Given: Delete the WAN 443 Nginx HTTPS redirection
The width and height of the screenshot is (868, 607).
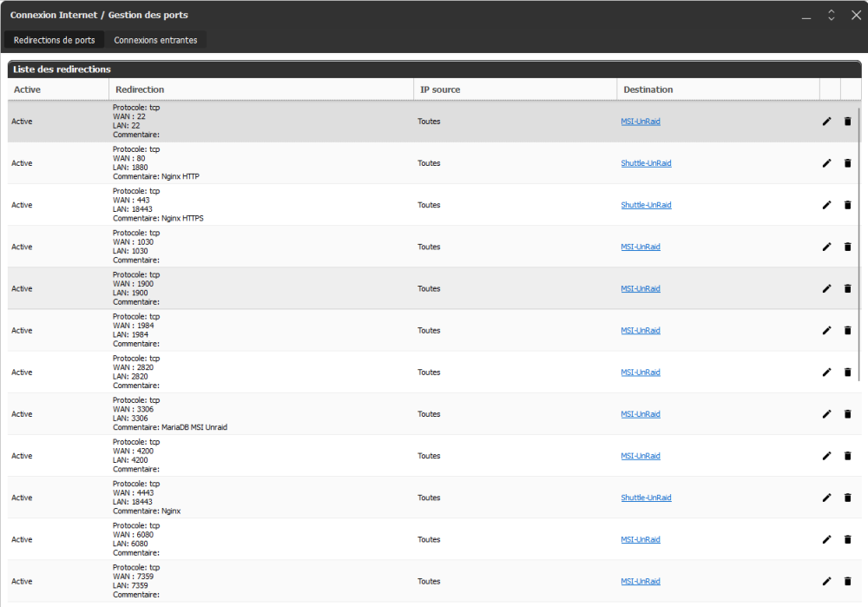Looking at the screenshot, I should 847,205.
